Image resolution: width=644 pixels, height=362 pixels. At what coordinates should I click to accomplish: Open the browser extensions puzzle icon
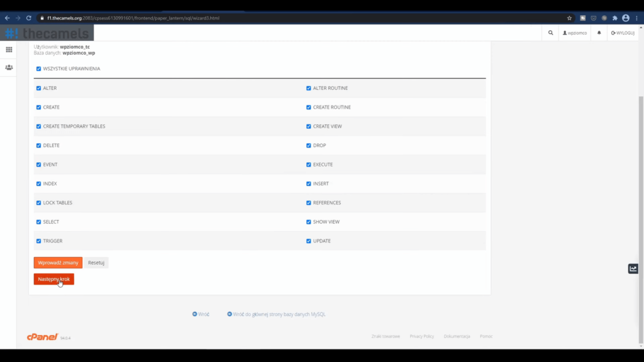pos(614,18)
